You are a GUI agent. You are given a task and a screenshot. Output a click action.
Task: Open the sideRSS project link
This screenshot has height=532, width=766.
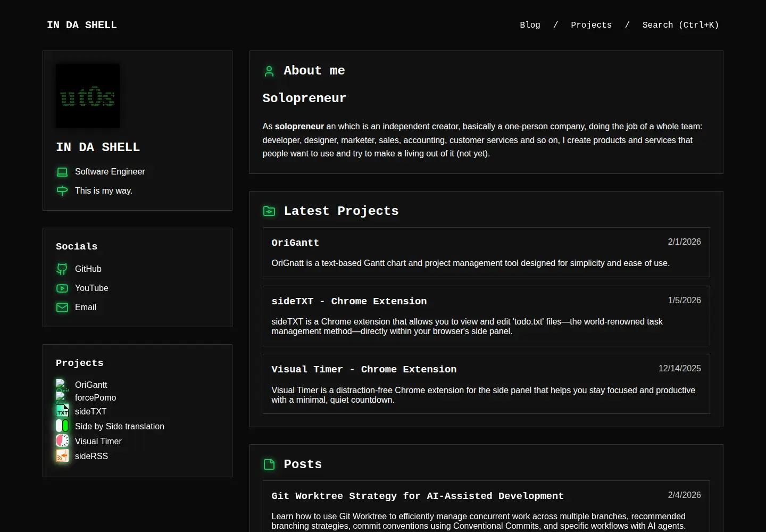click(91, 456)
